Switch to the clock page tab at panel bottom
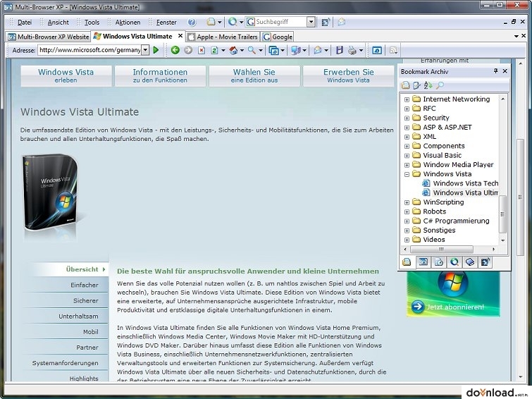The image size is (532, 399). point(439,262)
